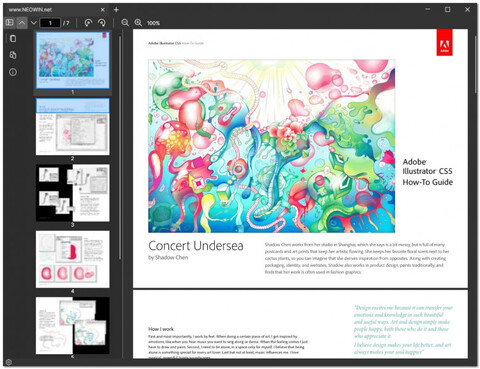Click the document vertical scrollbar
The width and height of the screenshot is (480, 369).
point(476,63)
